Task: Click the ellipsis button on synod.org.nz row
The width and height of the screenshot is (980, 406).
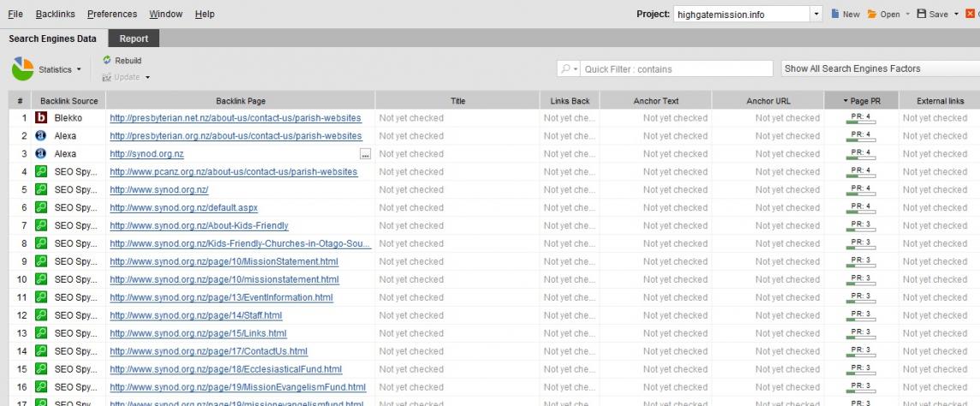Action: point(366,154)
